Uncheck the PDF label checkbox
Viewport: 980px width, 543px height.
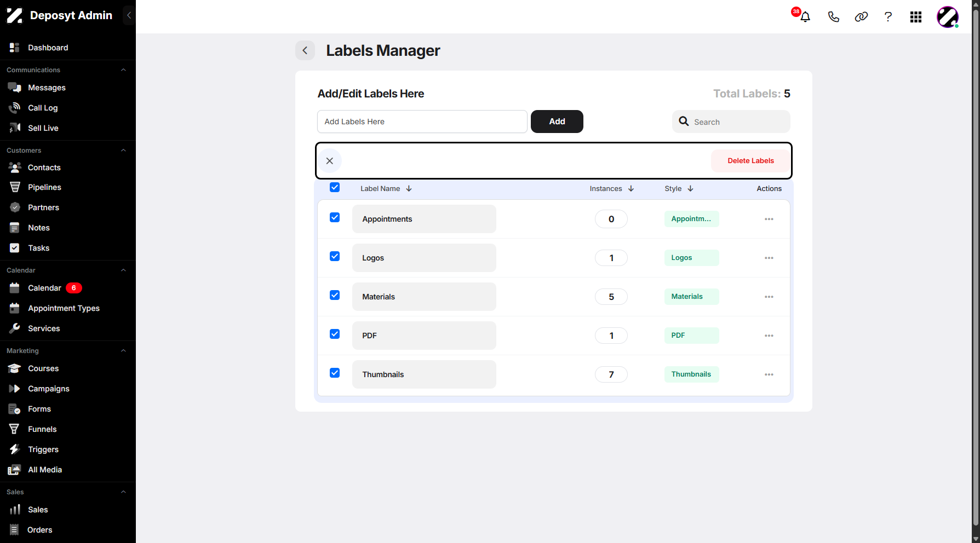pos(335,334)
